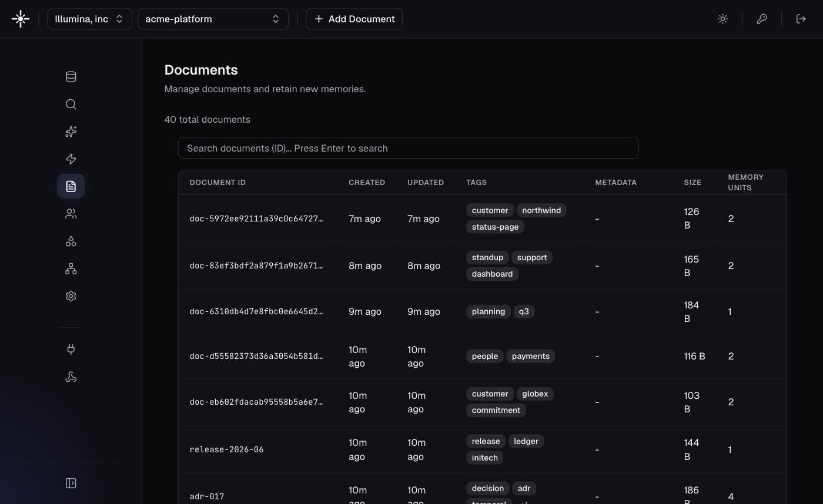Viewport: 823px width, 504px height.
Task: Click the sunburst app logo
Action: coord(21,19)
